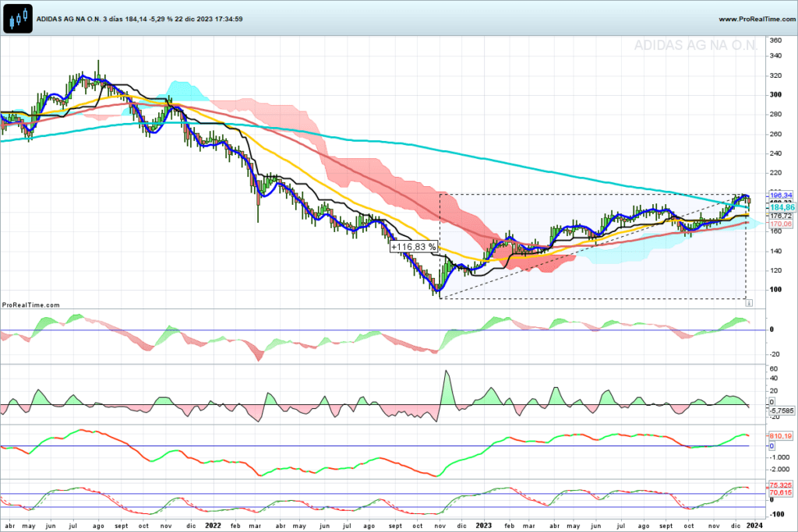Image resolution: width=798 pixels, height=532 pixels.
Task: Click the 2022 year label on time axis
Action: click(x=213, y=526)
